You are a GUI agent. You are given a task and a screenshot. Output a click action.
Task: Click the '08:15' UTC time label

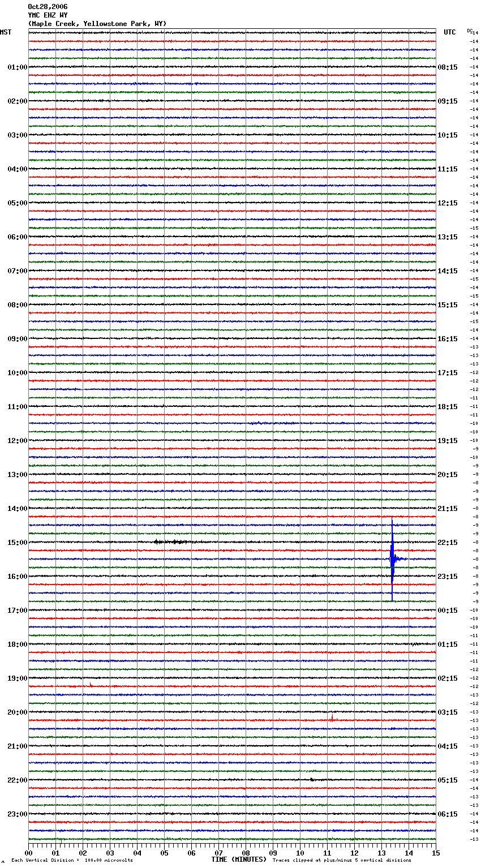[448, 67]
